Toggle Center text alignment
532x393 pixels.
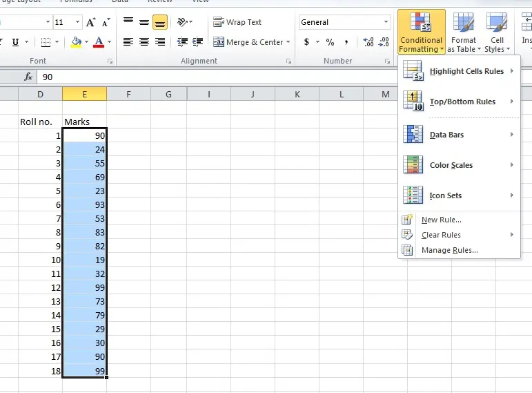[144, 42]
